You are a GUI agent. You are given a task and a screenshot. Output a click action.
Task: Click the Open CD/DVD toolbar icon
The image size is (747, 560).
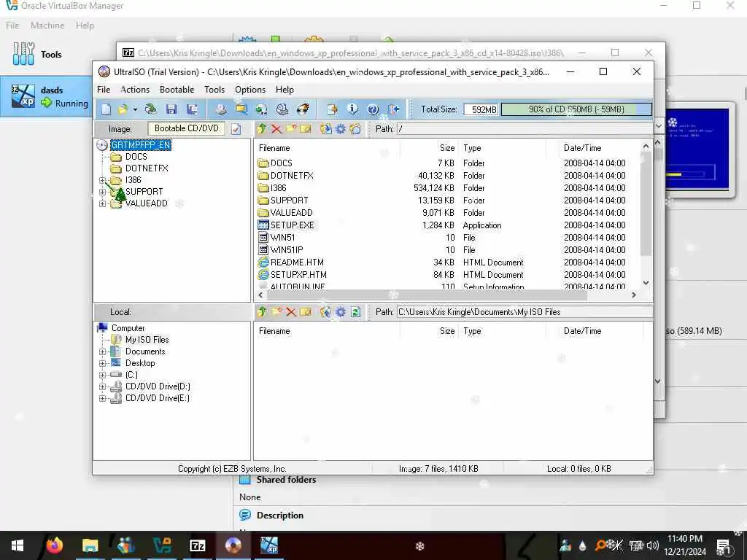pos(150,109)
